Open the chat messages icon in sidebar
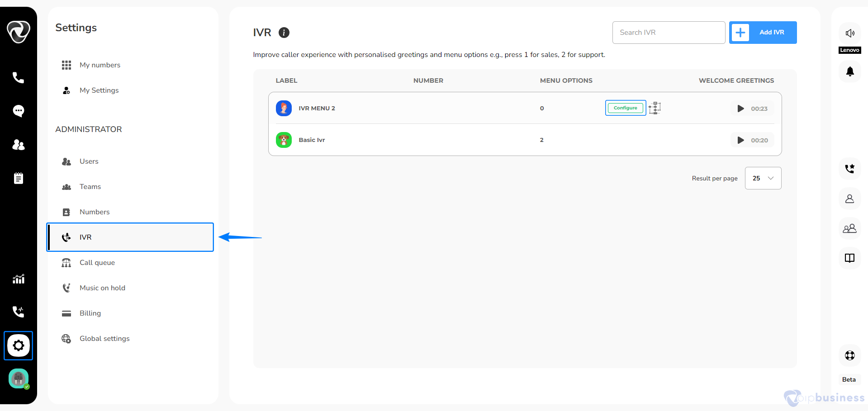Viewport: 868px width, 411px height. tap(18, 111)
